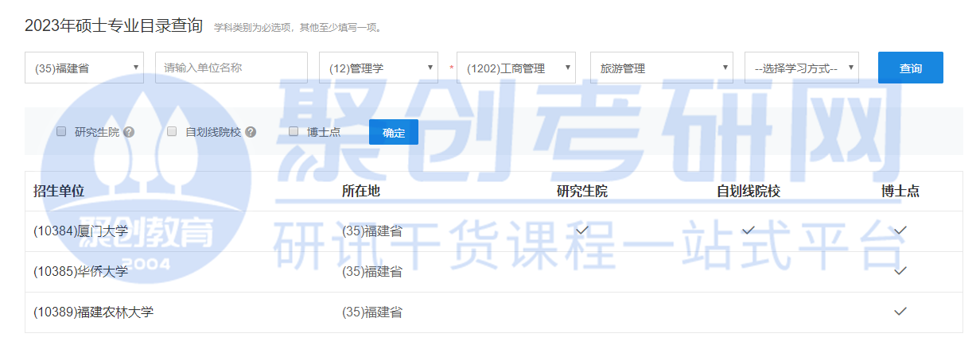Click (35)福建省 in the 福建农林大学 row
This screenshot has width=980, height=349.
(371, 312)
